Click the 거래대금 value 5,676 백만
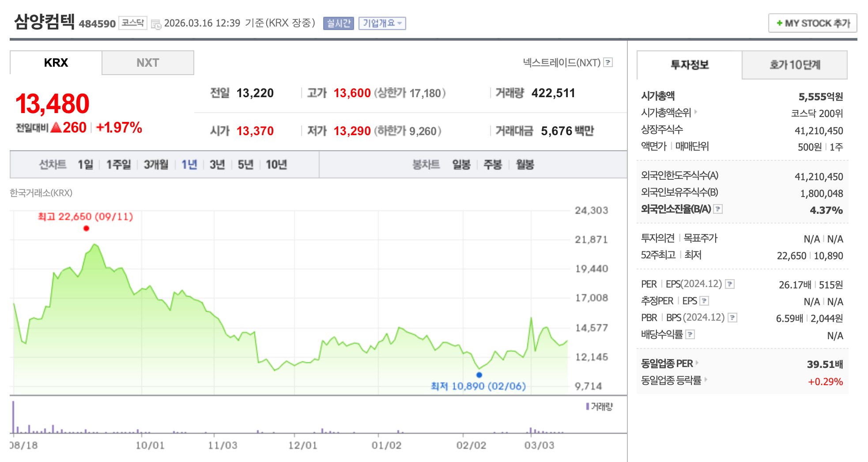 coord(567,131)
